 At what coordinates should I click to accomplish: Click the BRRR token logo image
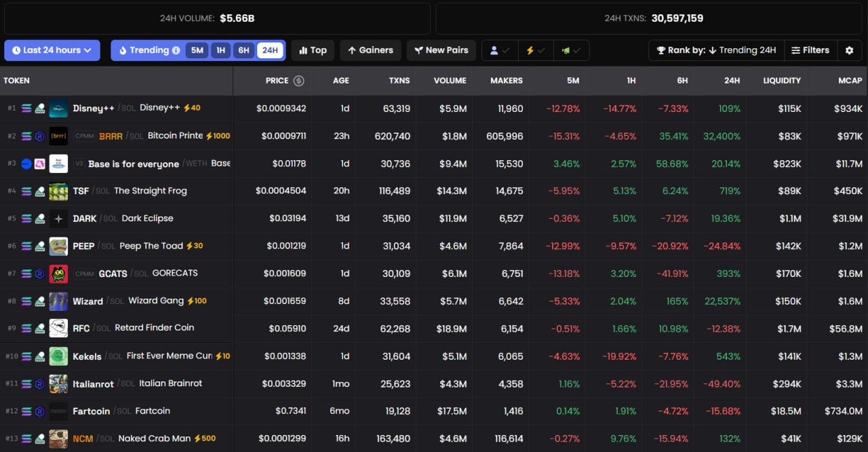coord(58,136)
